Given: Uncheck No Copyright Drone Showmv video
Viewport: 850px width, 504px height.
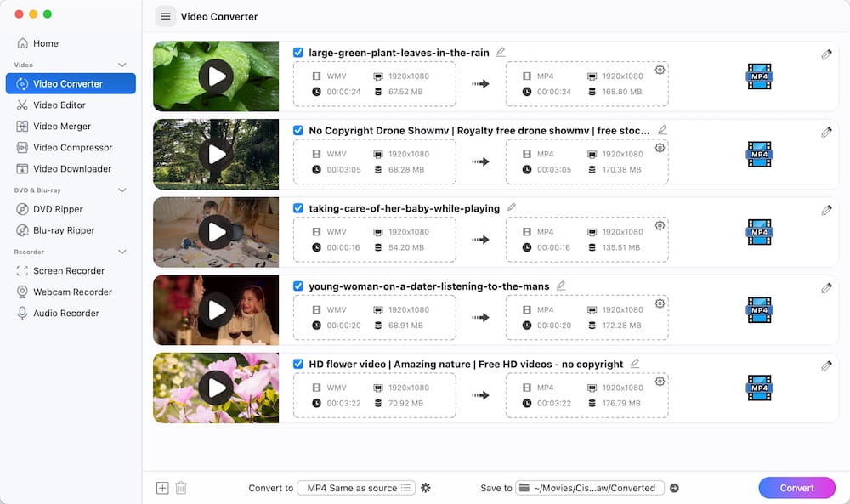Looking at the screenshot, I should pyautogui.click(x=298, y=130).
